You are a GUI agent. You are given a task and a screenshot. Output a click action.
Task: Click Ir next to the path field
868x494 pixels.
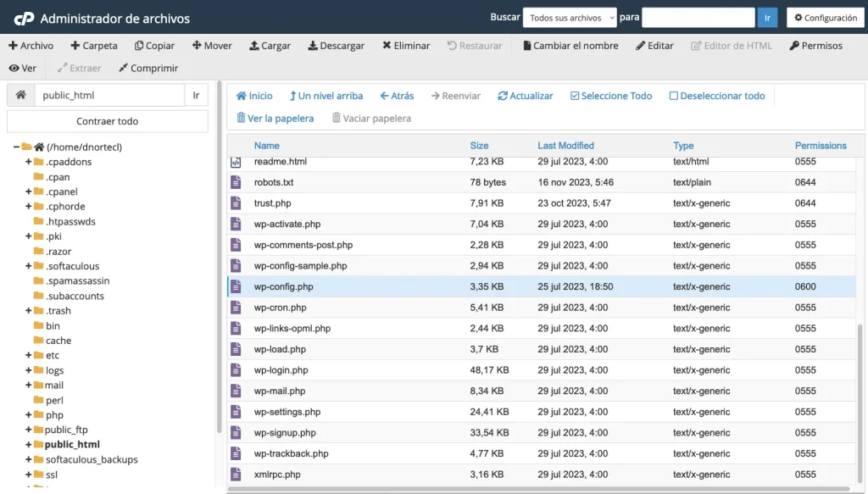(196, 95)
